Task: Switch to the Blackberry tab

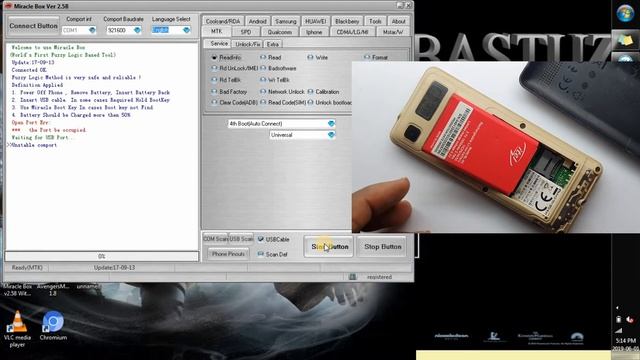Action: (347, 21)
